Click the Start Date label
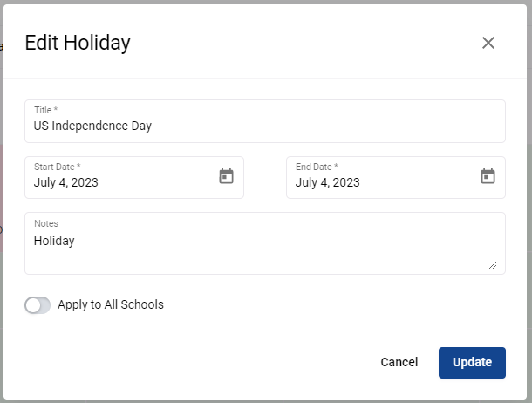532x403 pixels. 57,167
